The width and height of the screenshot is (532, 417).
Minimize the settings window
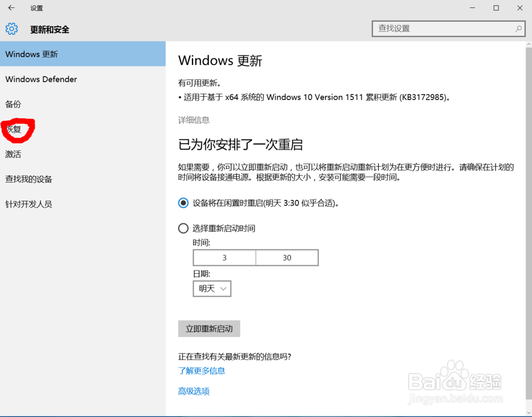click(472, 8)
